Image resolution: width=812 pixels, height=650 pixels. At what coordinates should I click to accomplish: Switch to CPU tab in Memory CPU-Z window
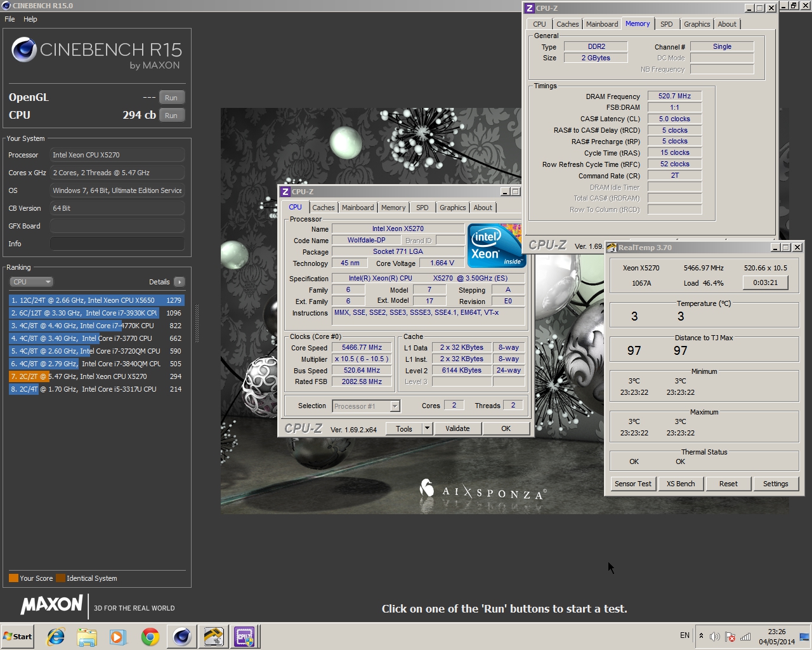539,24
